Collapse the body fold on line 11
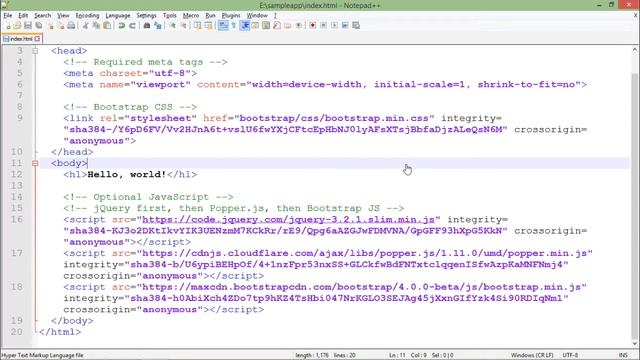The width and height of the screenshot is (640, 360). (35, 163)
